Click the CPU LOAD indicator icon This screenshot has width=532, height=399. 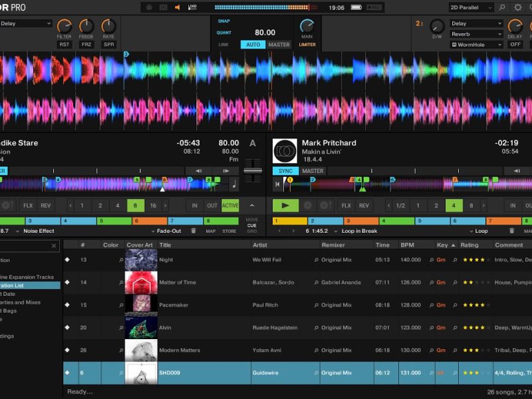pyautogui.click(x=192, y=7)
